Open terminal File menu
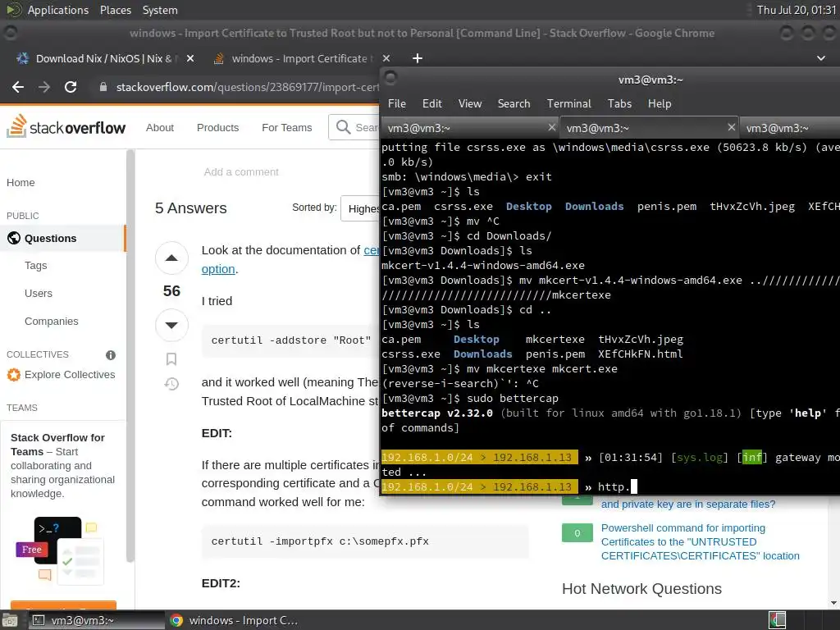This screenshot has height=630, width=840. coord(397,103)
